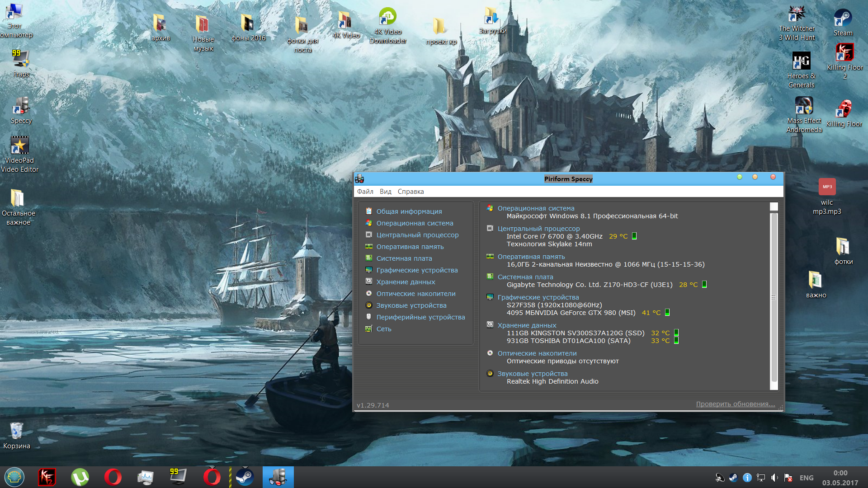Click the KINGSTON SSD temperature 32 °C
The width and height of the screenshot is (868, 488).
[x=660, y=333]
